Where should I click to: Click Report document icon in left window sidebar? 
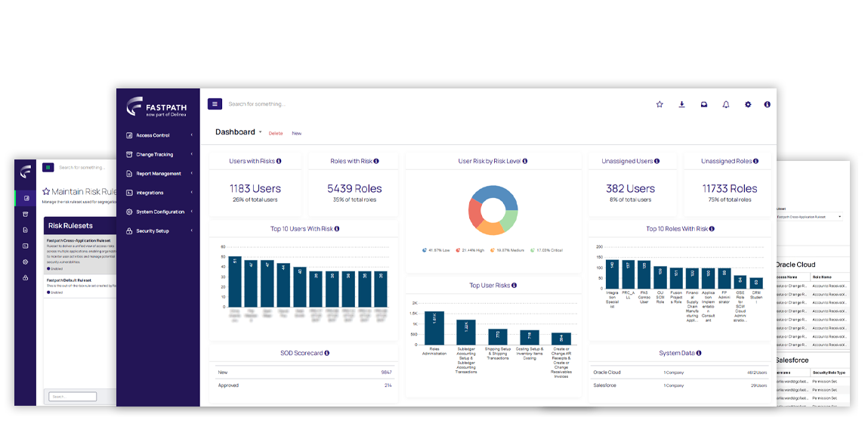pyautogui.click(x=26, y=230)
